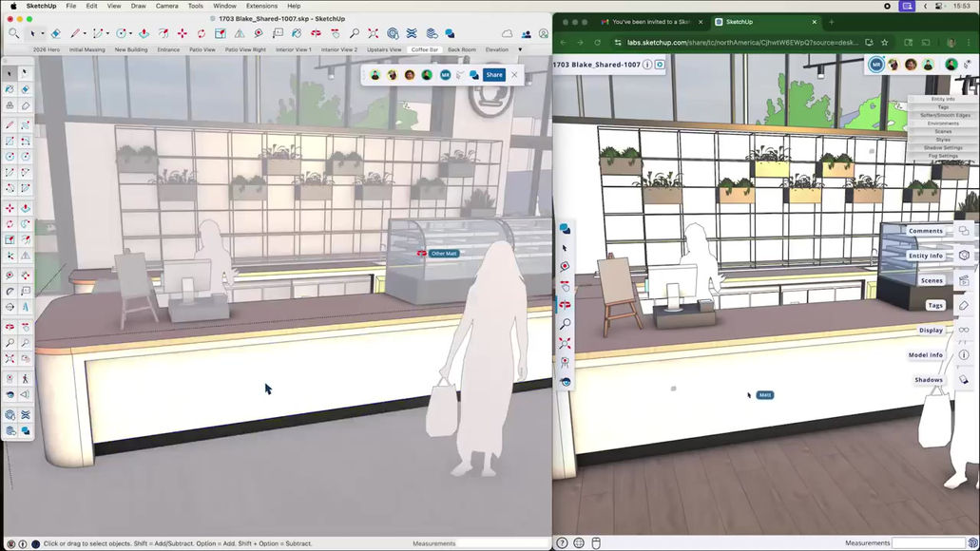The height and width of the screenshot is (551, 980).
Task: Open the Extensions menu
Action: 262,6
